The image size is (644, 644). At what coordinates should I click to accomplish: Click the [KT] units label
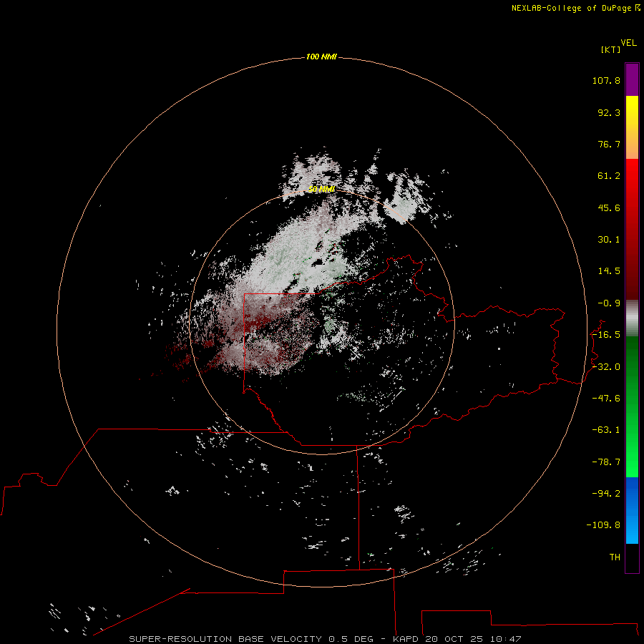point(610,49)
